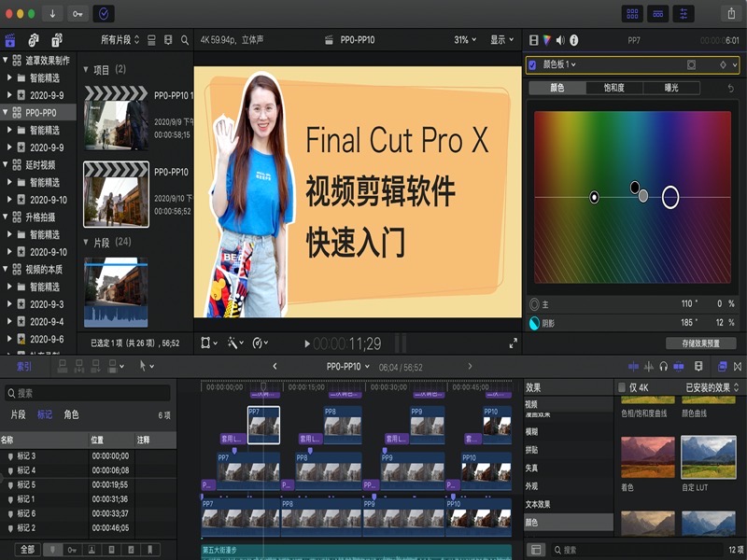Select the large highlights color puck
The width and height of the screenshot is (747, 560).
click(x=670, y=197)
